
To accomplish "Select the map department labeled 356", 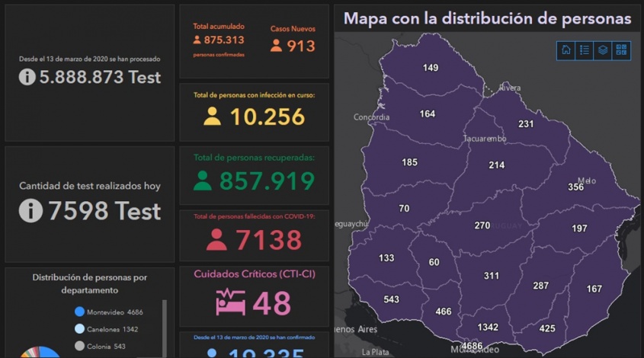I will coord(575,187).
